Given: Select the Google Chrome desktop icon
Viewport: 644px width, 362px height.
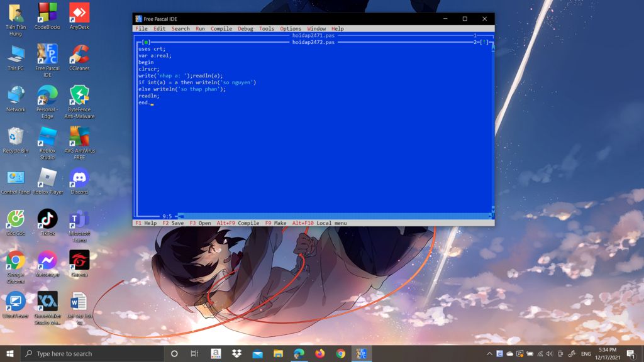Looking at the screenshot, I should (x=16, y=267).
